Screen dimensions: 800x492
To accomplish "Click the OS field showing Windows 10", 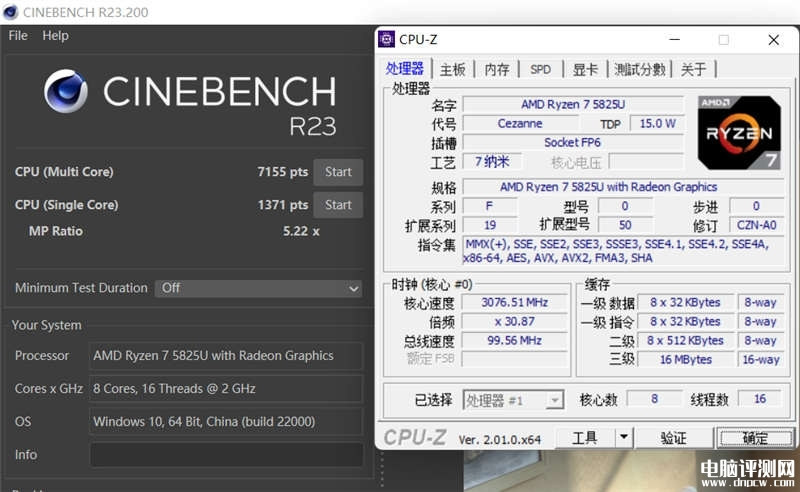I will (x=226, y=422).
